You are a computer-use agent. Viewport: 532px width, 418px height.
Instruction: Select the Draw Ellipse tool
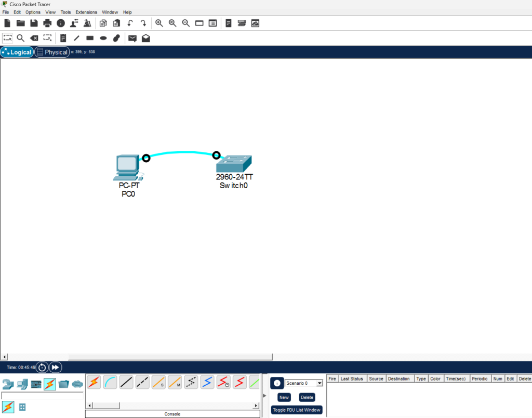(103, 38)
